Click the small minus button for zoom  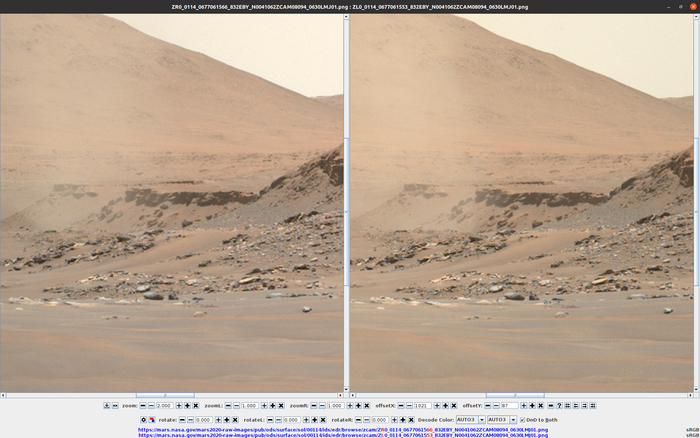tap(151, 406)
